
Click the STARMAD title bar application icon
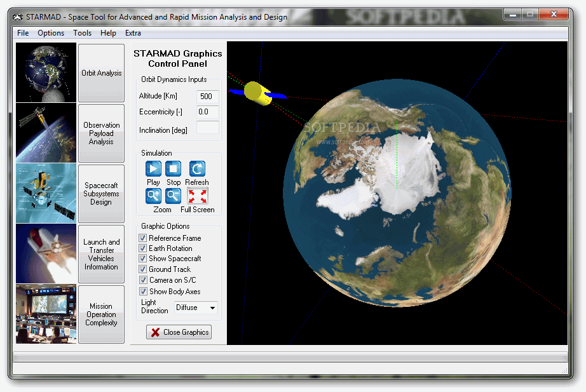pyautogui.click(x=18, y=17)
